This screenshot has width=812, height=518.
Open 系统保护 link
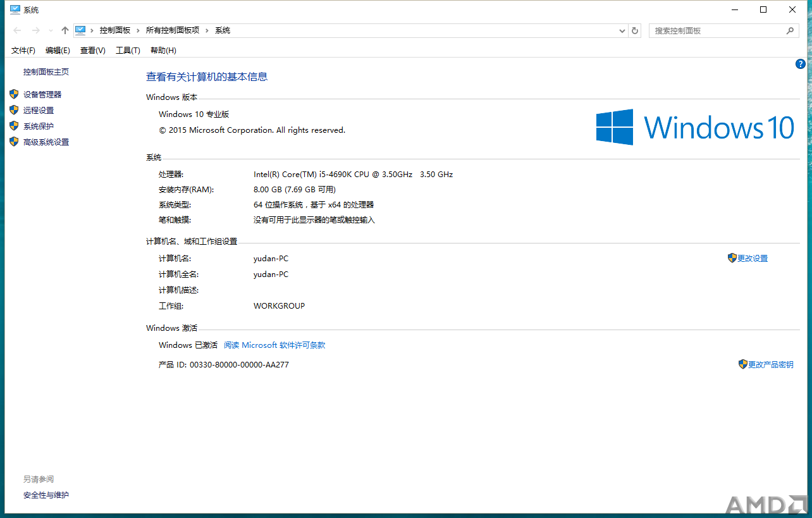point(39,126)
